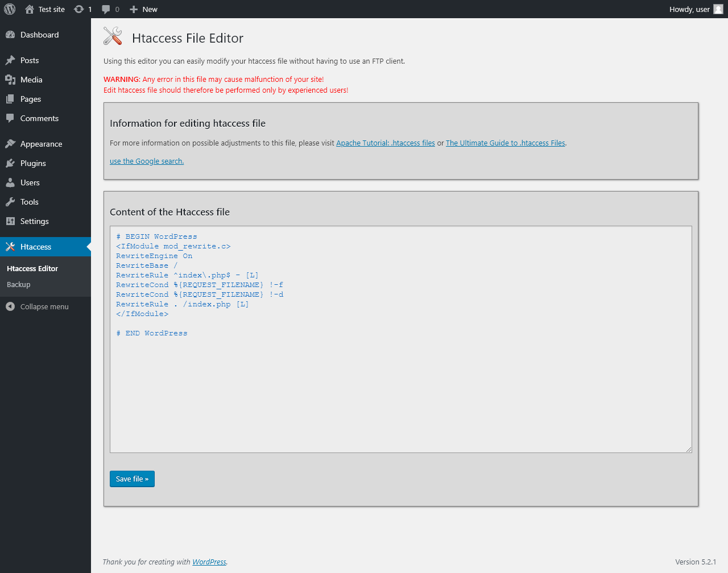This screenshot has height=573, width=728.
Task: Click the </IfModule> line
Action: click(142, 314)
